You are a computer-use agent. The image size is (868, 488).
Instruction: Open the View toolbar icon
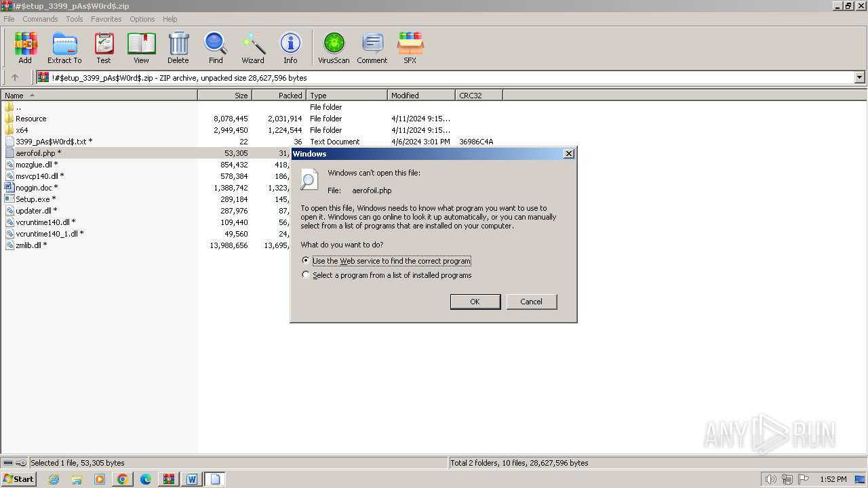(141, 48)
